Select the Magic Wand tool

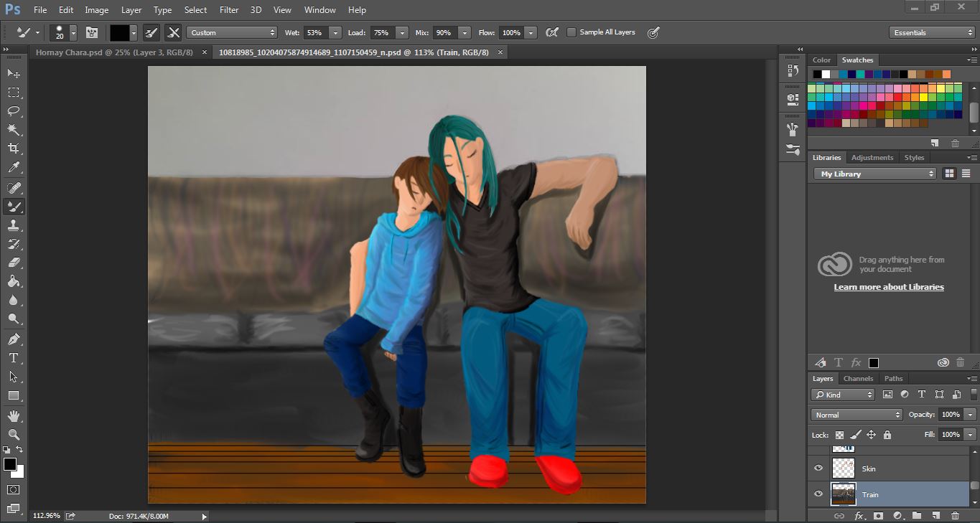14,130
